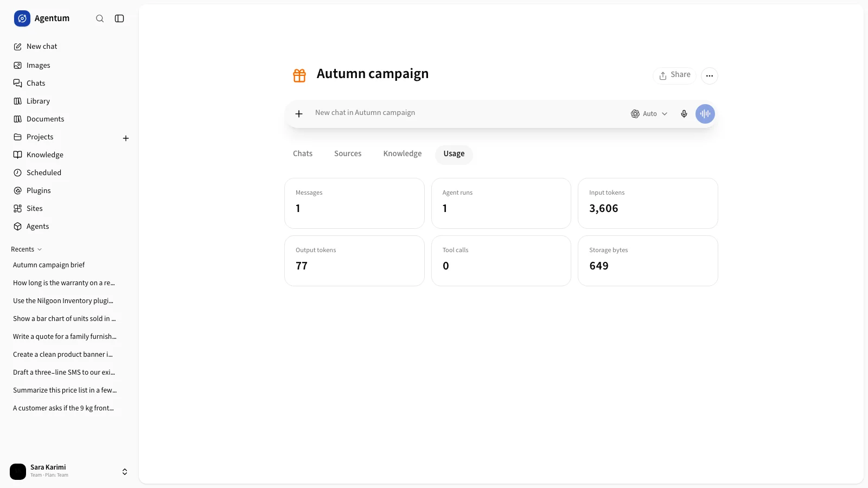
Task: Click the Tool calls card
Action: tap(501, 261)
